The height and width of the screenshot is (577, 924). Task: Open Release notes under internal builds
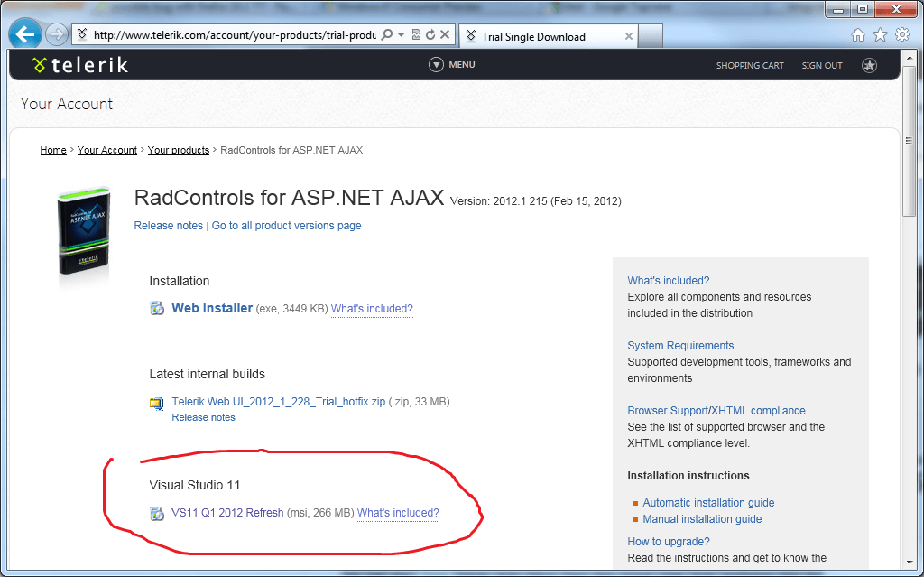pyautogui.click(x=203, y=417)
